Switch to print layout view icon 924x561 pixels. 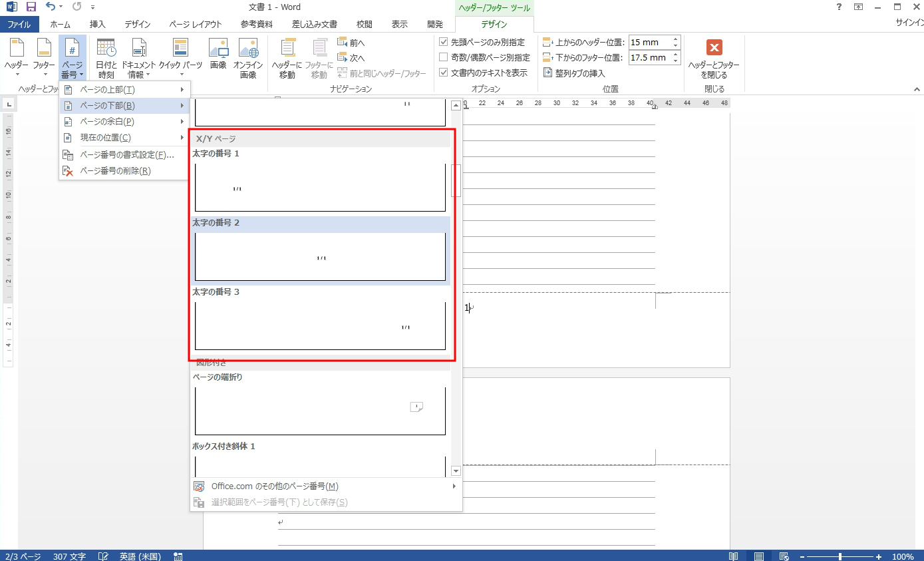759,556
